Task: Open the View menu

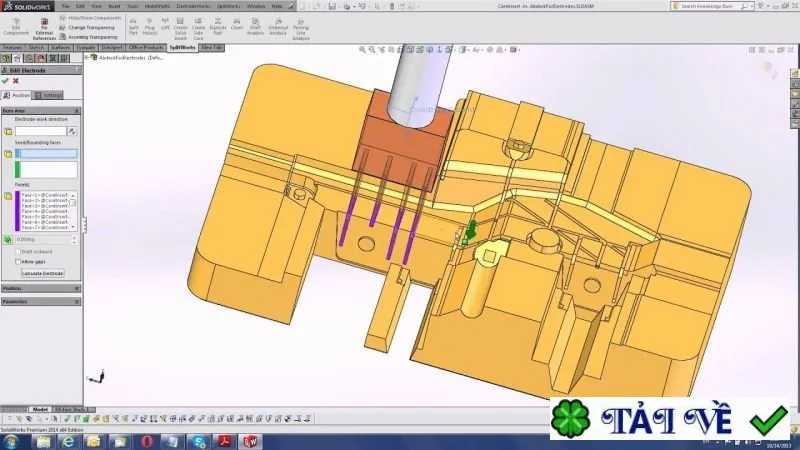Action: [96, 6]
